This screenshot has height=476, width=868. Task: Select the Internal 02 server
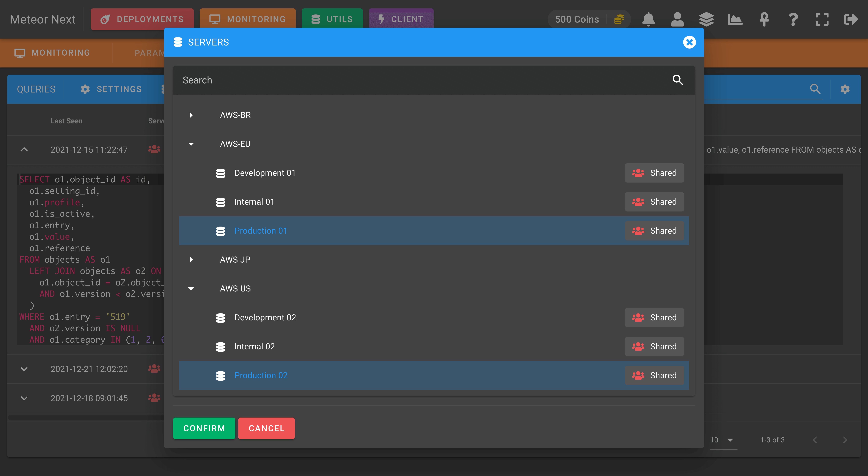[x=434, y=347]
